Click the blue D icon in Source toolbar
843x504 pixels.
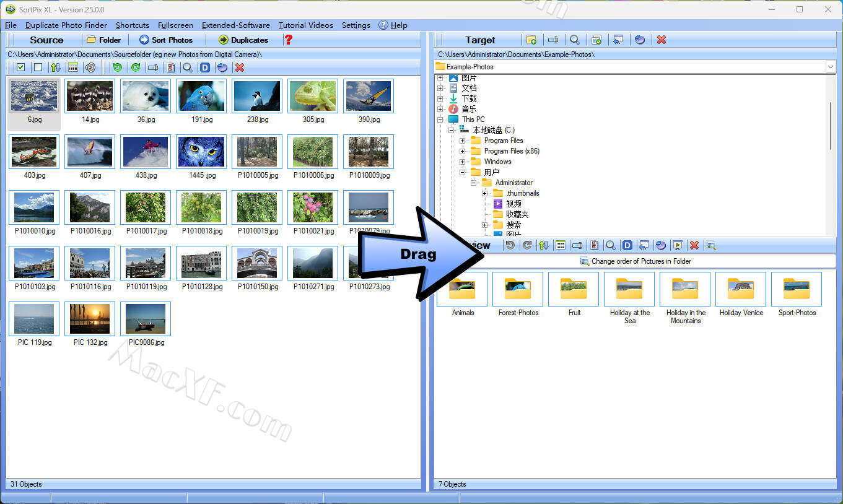[x=204, y=67]
